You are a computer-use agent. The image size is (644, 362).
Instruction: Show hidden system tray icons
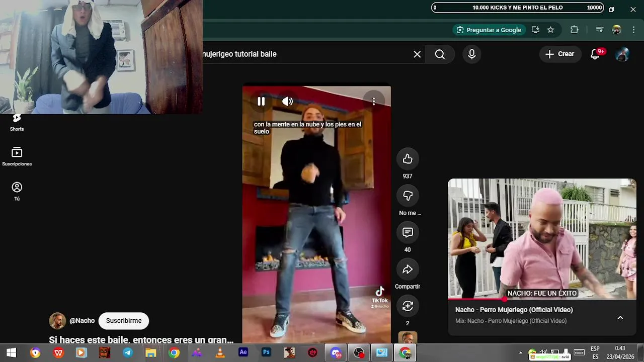tap(521, 353)
